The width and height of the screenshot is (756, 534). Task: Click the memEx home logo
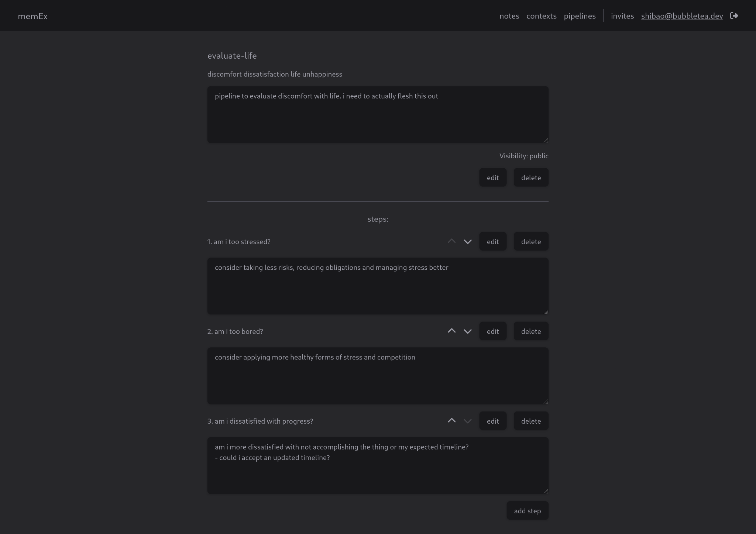click(32, 16)
